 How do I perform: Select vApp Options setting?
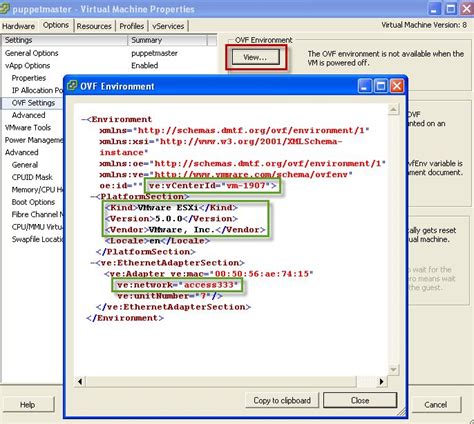(x=28, y=66)
